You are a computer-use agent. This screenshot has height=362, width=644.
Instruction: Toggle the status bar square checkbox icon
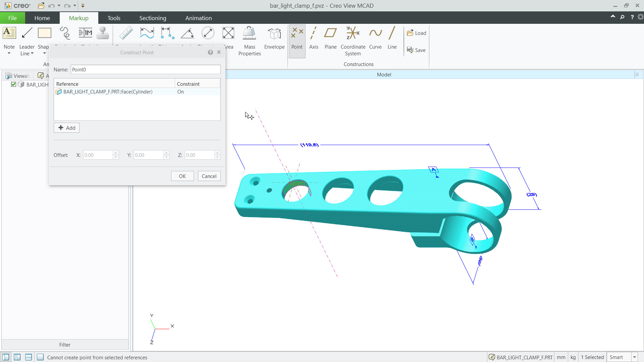[x=40, y=357]
